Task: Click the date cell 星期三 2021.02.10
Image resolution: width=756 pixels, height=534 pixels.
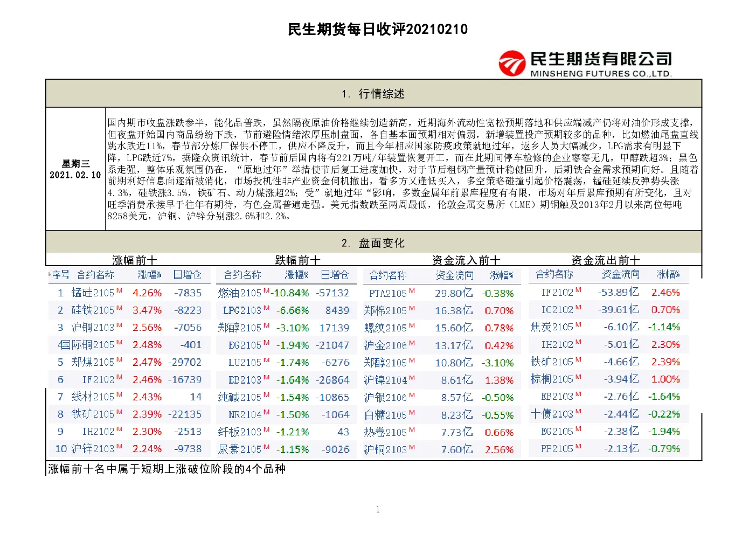Action: click(x=75, y=169)
